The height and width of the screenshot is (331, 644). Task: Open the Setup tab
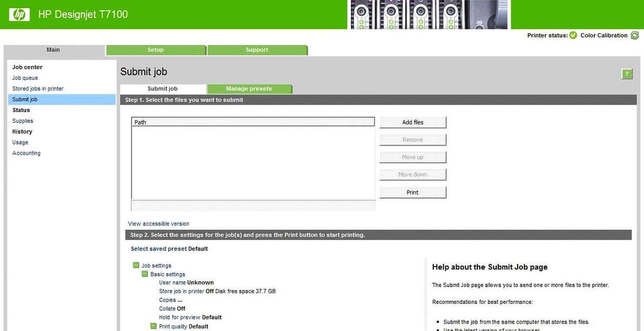pos(156,50)
